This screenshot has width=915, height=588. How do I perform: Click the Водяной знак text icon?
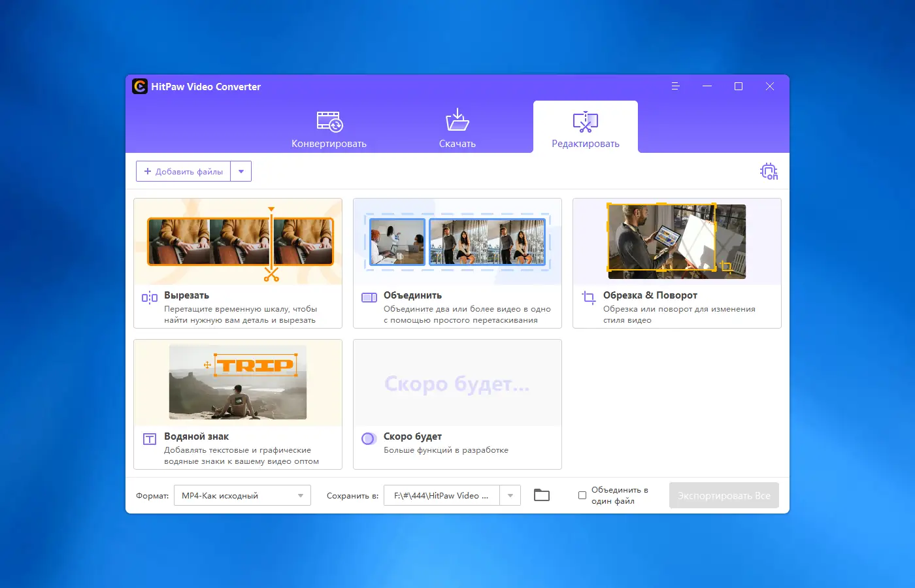click(150, 439)
